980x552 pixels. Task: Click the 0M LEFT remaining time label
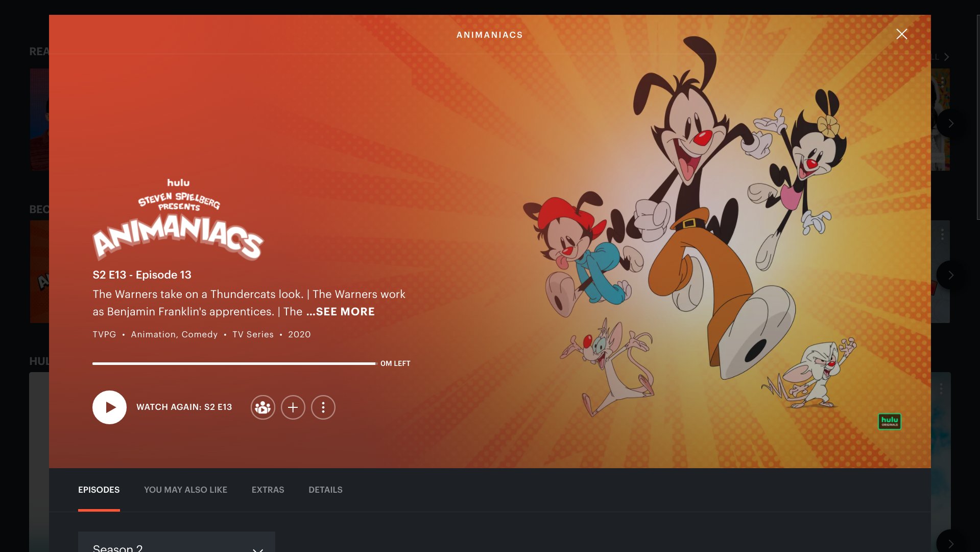tap(395, 363)
